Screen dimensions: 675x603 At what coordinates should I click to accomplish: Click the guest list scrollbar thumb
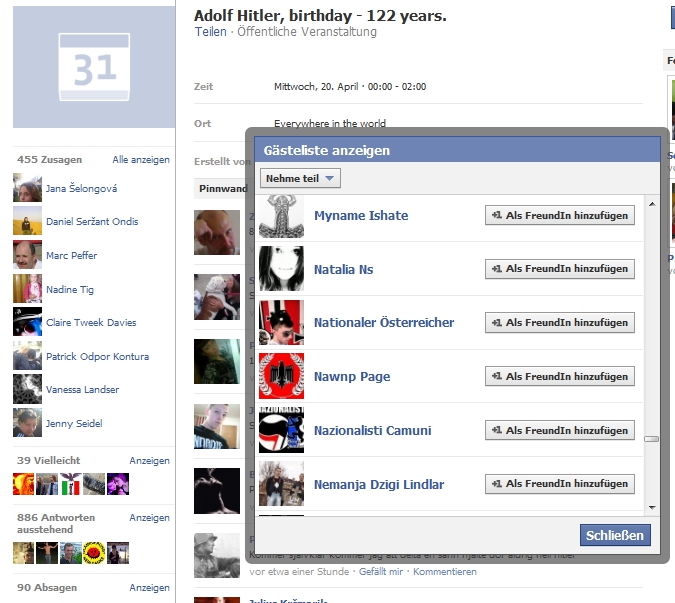click(x=651, y=439)
